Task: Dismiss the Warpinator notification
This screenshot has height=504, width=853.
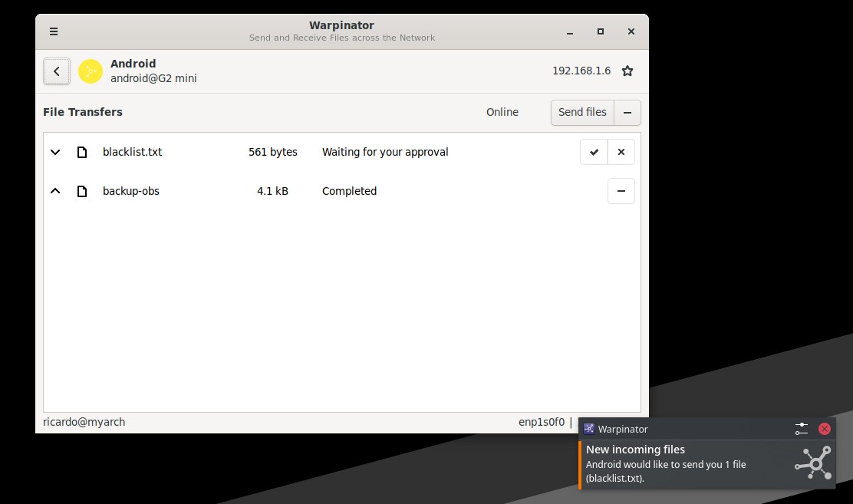Action: click(825, 429)
